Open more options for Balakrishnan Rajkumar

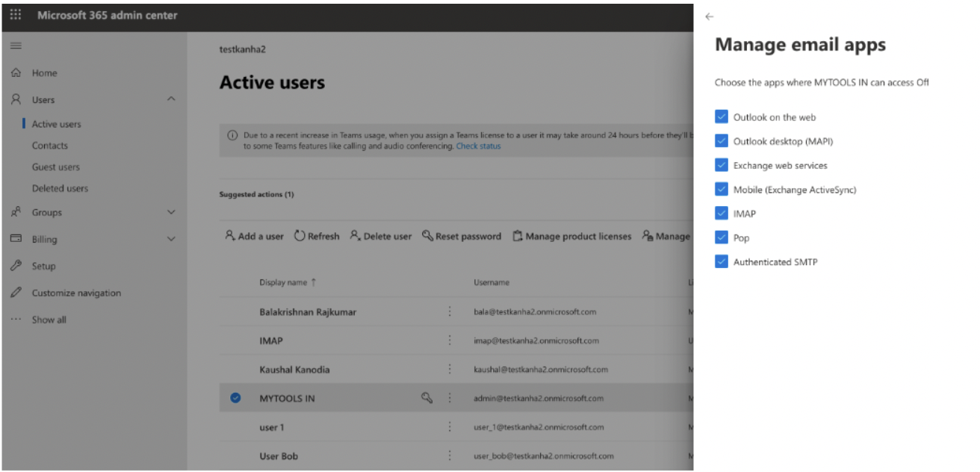(450, 311)
